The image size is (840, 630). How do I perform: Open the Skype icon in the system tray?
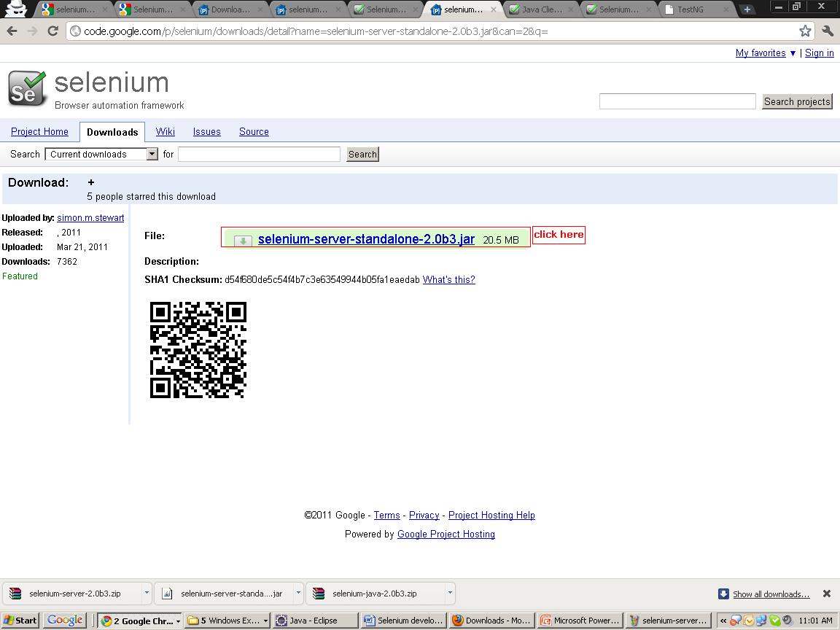(x=774, y=621)
